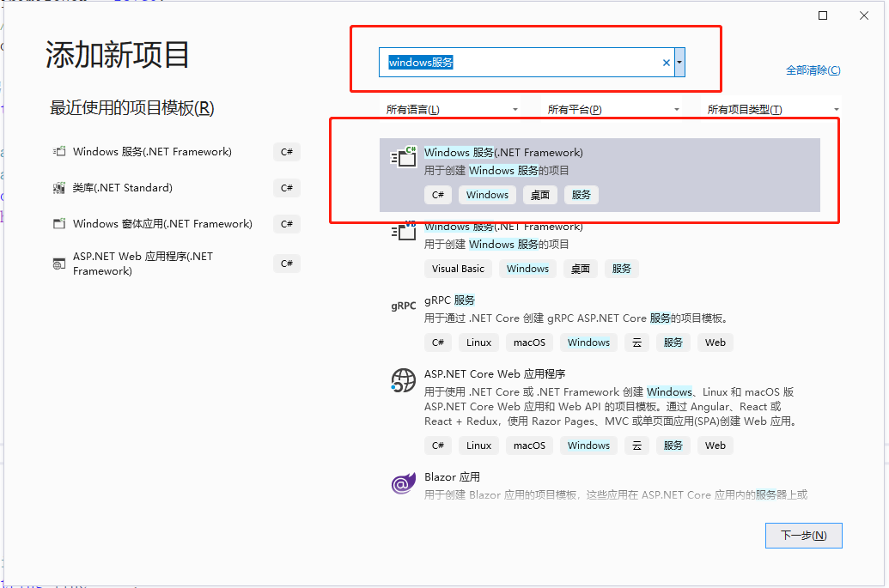Image resolution: width=889 pixels, height=588 pixels.
Task: Click the 下一步 button
Action: (x=803, y=536)
